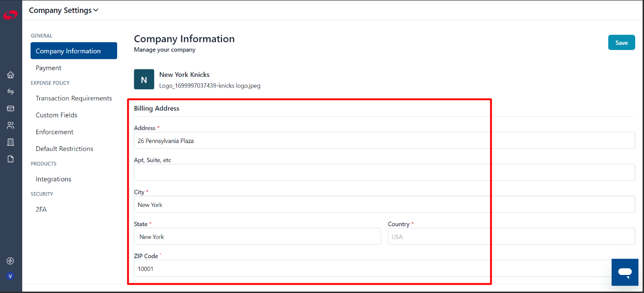The image size is (644, 293).
Task: Open the user avatar V icon
Action: coord(10,276)
